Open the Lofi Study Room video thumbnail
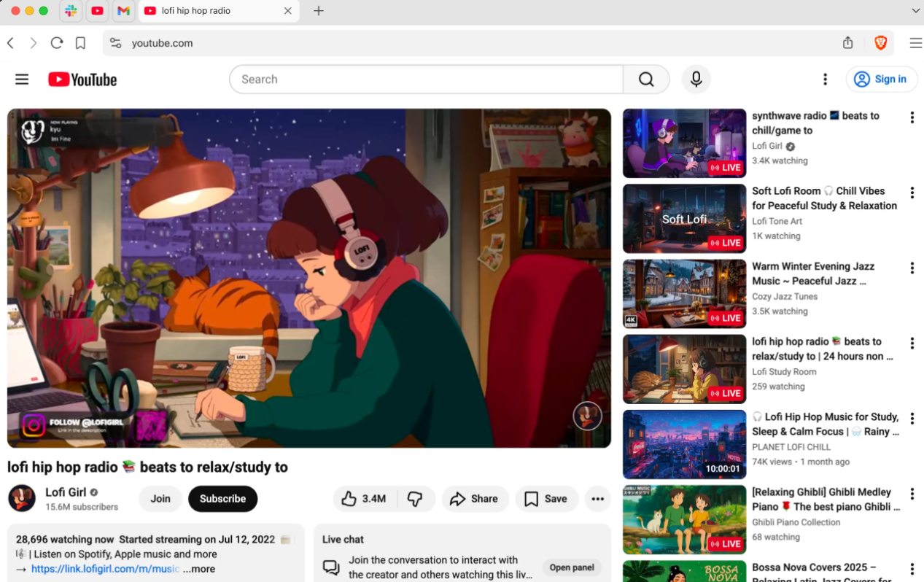 click(684, 369)
